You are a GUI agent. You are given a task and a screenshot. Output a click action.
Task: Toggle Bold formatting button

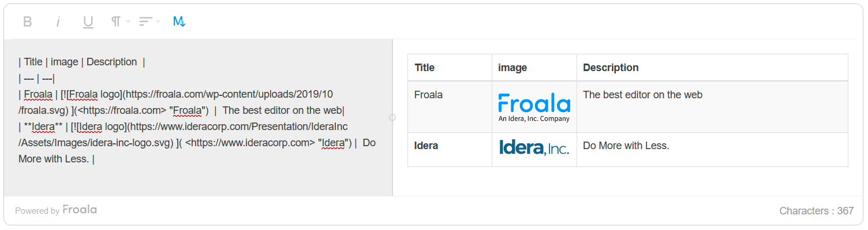tap(27, 22)
